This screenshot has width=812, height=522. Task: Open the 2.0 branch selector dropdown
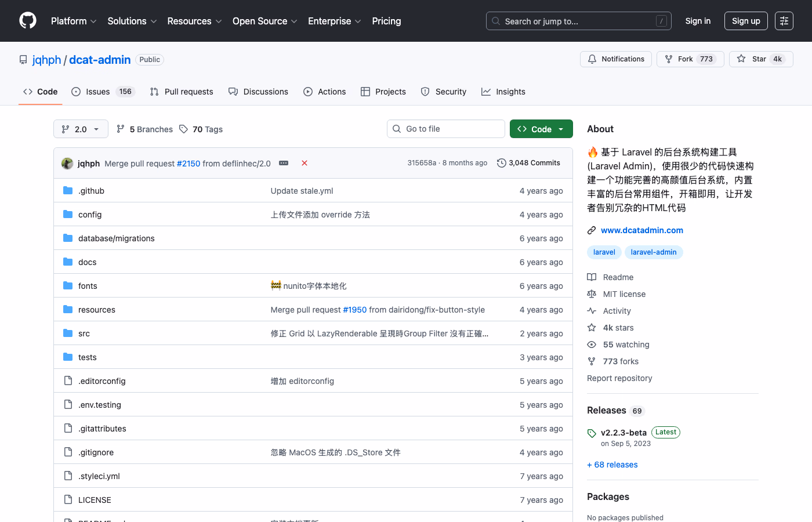point(80,129)
